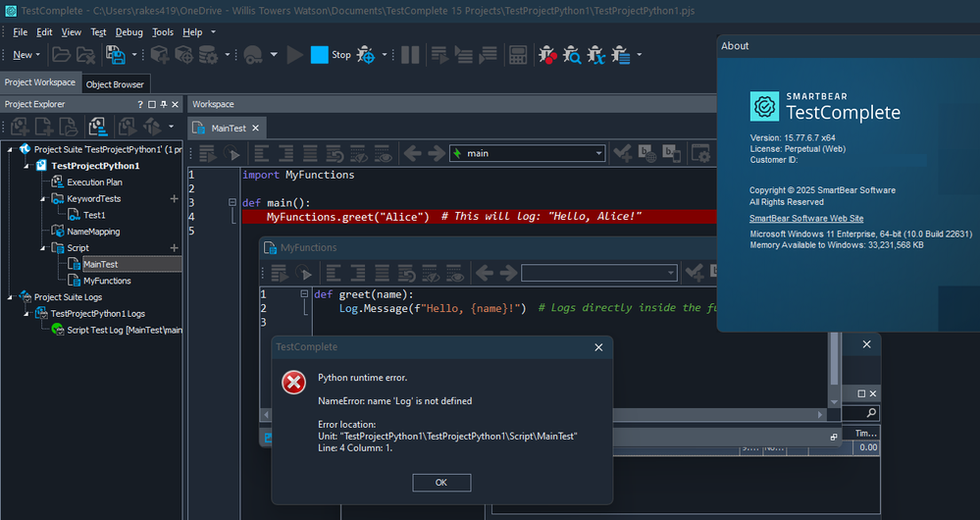Screen dimensions: 980x520
Task: Click the navigate forward arrow in the MainTest editor toolbar
Action: 437,153
